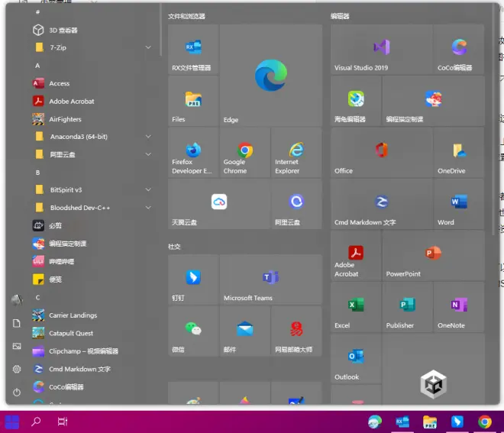Click the Windows Start button on taskbar

point(12,422)
